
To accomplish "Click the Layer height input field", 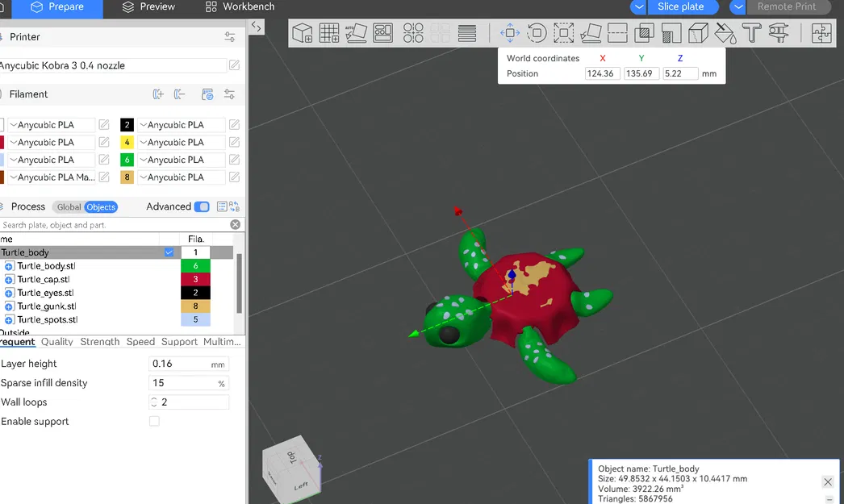I will point(188,364).
